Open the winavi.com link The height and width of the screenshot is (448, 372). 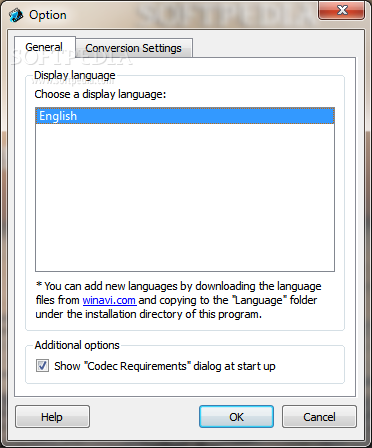click(109, 300)
